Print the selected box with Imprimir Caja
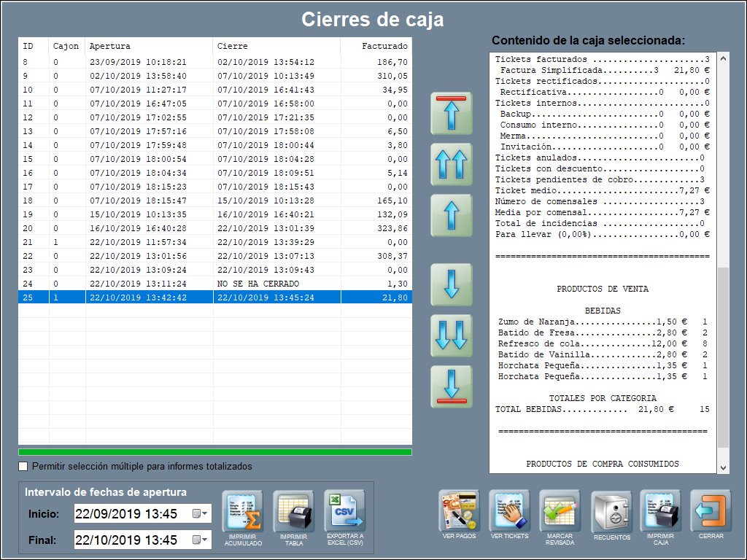 click(x=660, y=512)
